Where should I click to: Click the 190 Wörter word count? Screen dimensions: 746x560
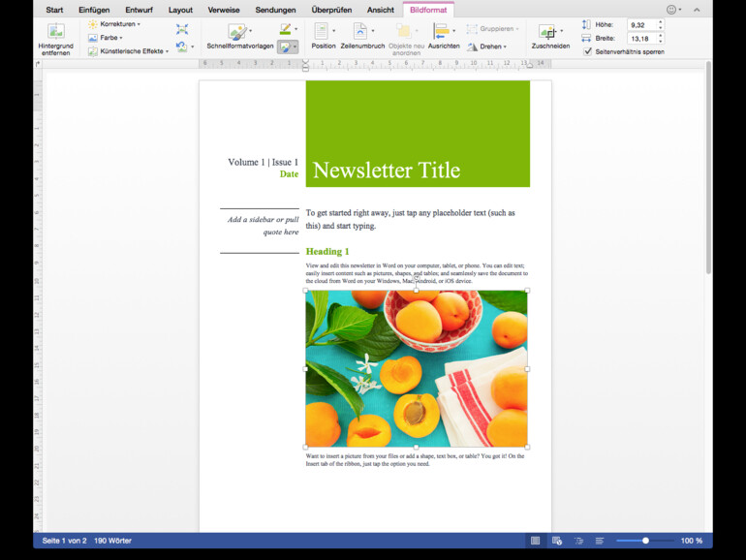(113, 541)
